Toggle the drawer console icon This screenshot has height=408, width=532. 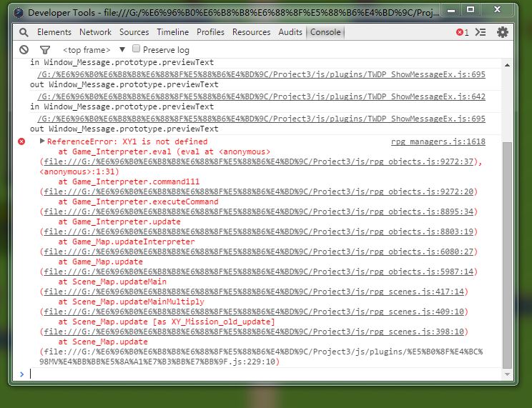click(x=481, y=32)
